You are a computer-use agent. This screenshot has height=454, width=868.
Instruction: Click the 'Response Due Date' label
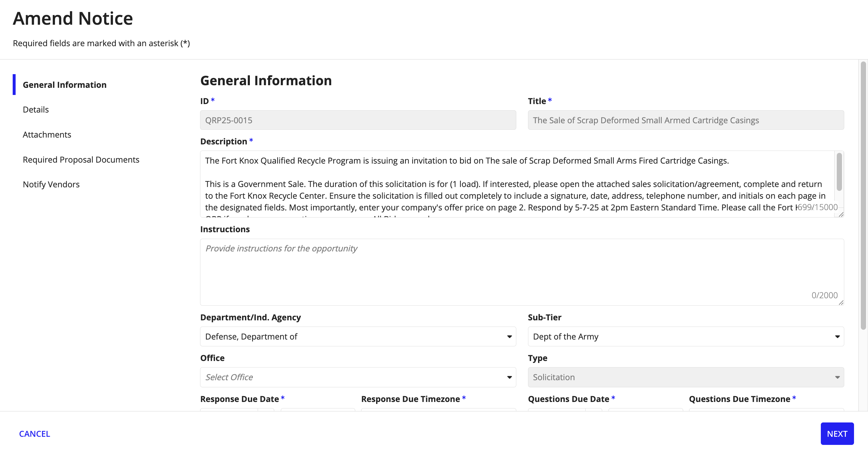[x=239, y=399]
